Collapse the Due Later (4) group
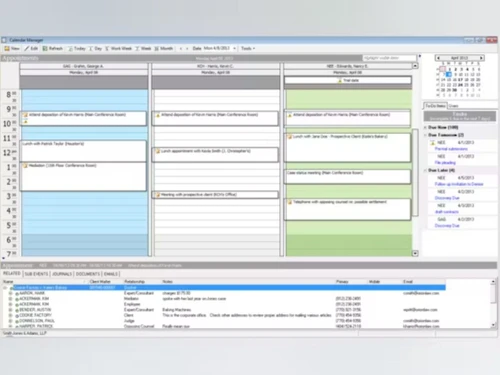The height and width of the screenshot is (375, 500). [425, 171]
